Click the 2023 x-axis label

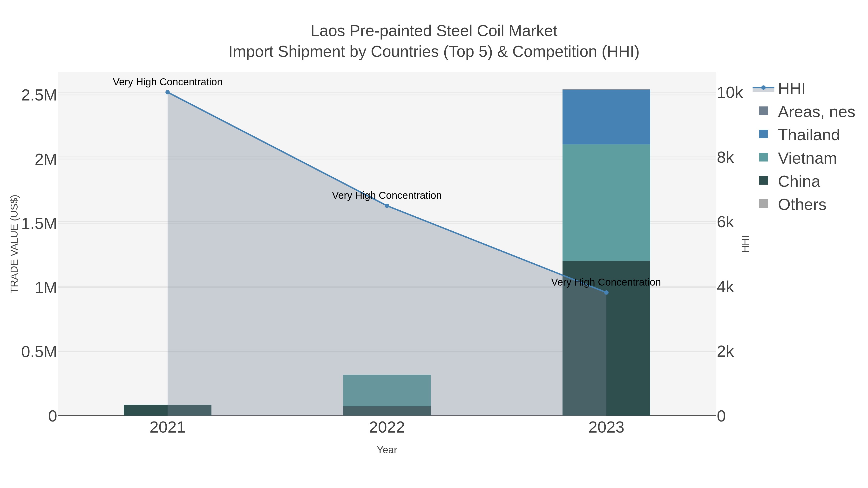(607, 428)
